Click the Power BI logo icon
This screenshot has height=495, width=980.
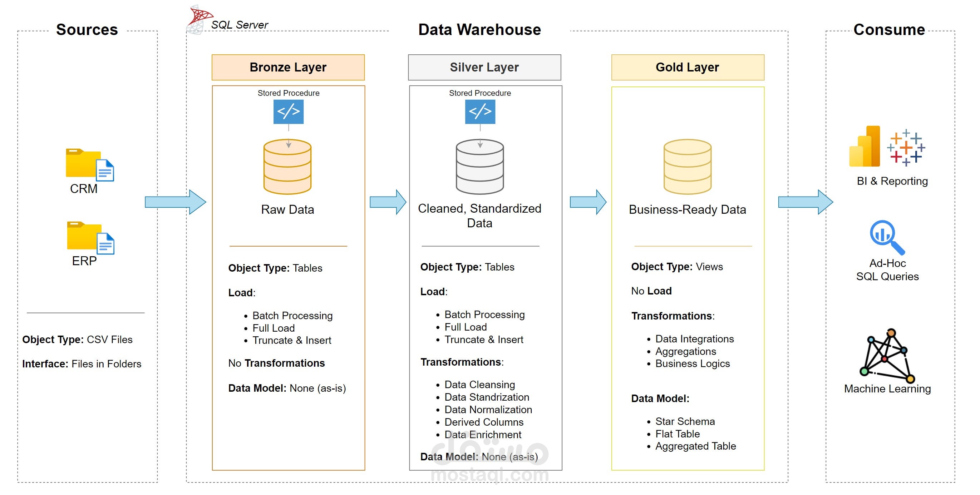tap(865, 147)
